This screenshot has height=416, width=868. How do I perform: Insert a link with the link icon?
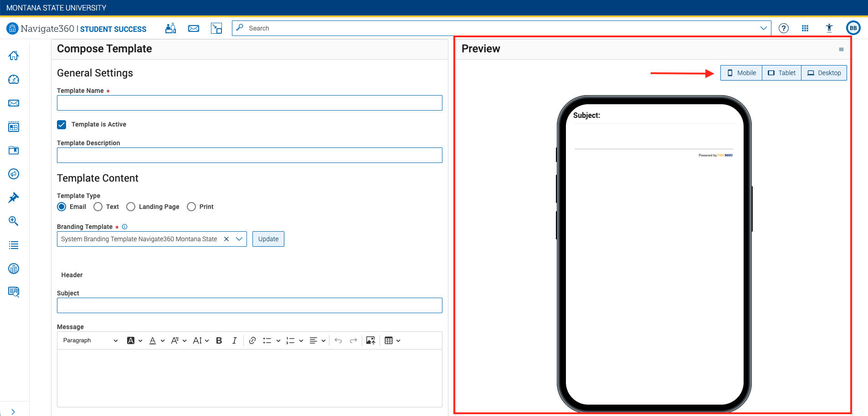point(252,340)
